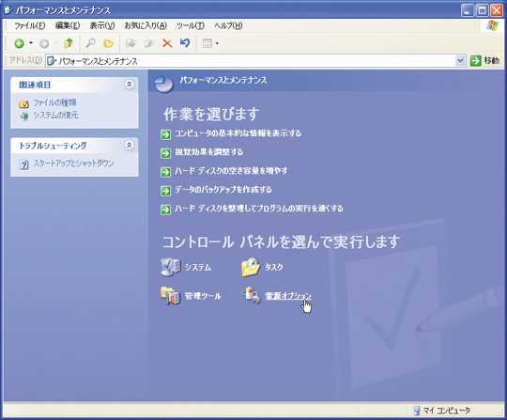Show the Folders pane
This screenshot has height=420, width=507.
coord(108,43)
